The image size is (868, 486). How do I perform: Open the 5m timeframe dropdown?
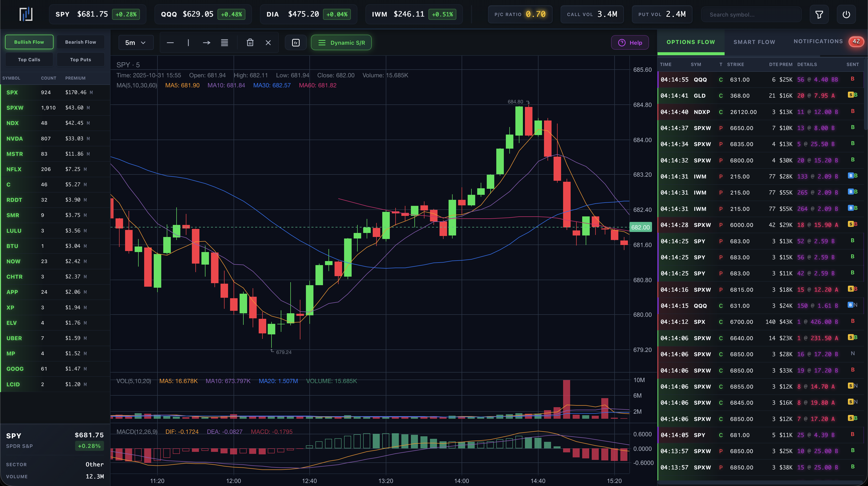click(x=136, y=42)
